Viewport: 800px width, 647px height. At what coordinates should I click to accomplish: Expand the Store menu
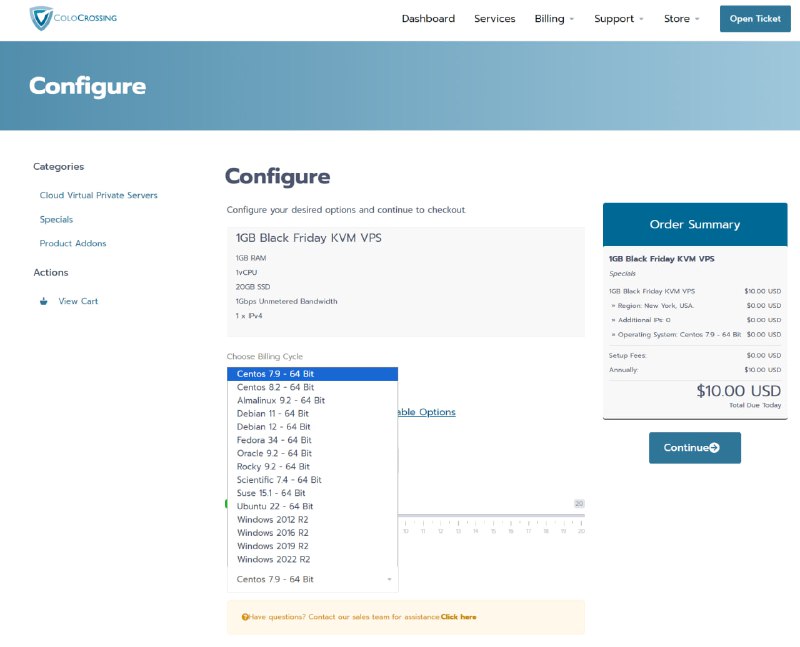point(681,19)
